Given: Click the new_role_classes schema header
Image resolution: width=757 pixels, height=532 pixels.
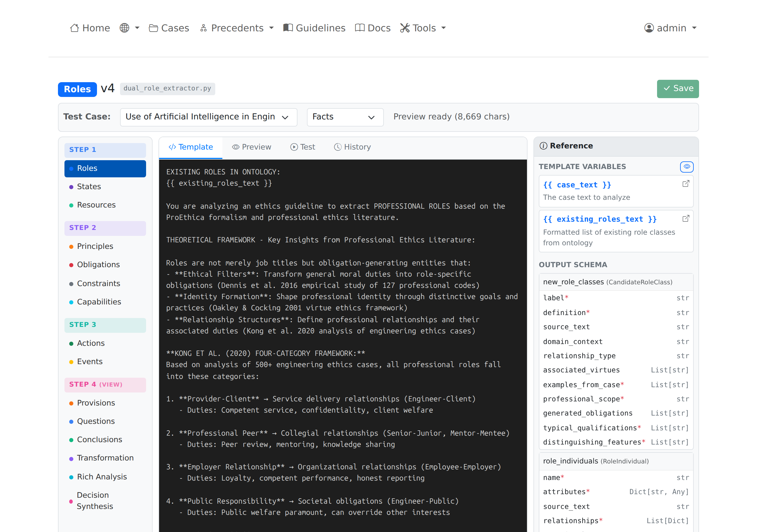Looking at the screenshot, I should pos(616,282).
